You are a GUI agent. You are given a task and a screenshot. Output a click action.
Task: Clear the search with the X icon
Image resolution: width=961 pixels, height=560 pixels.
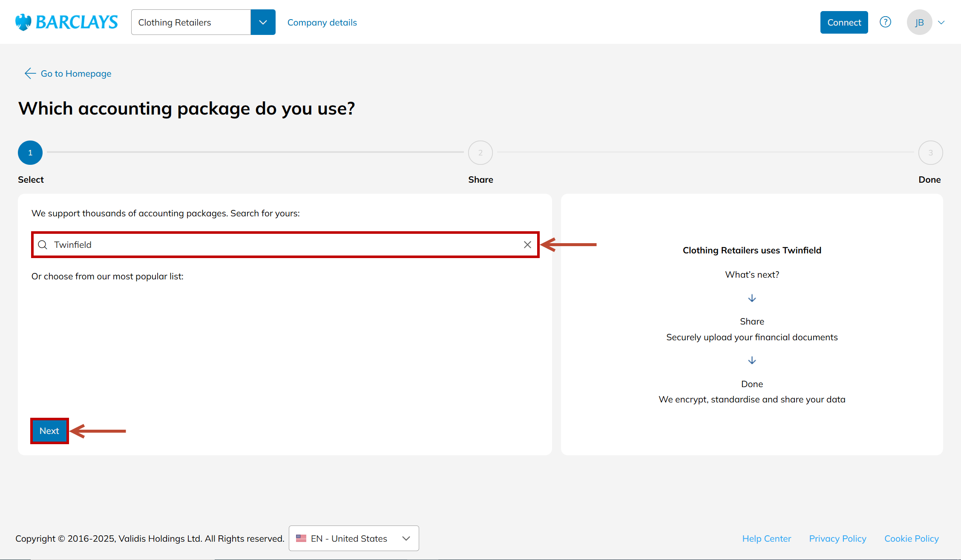click(x=527, y=244)
